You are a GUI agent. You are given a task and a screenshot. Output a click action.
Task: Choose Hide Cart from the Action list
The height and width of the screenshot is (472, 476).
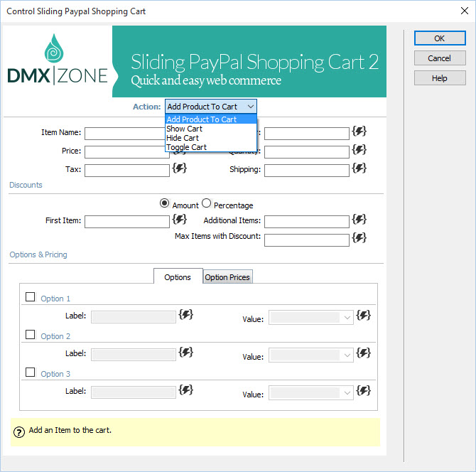[211, 138]
